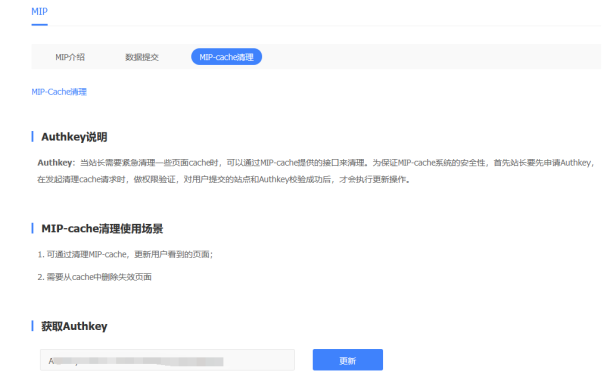Focus the Authkey input field

pyautogui.click(x=167, y=360)
